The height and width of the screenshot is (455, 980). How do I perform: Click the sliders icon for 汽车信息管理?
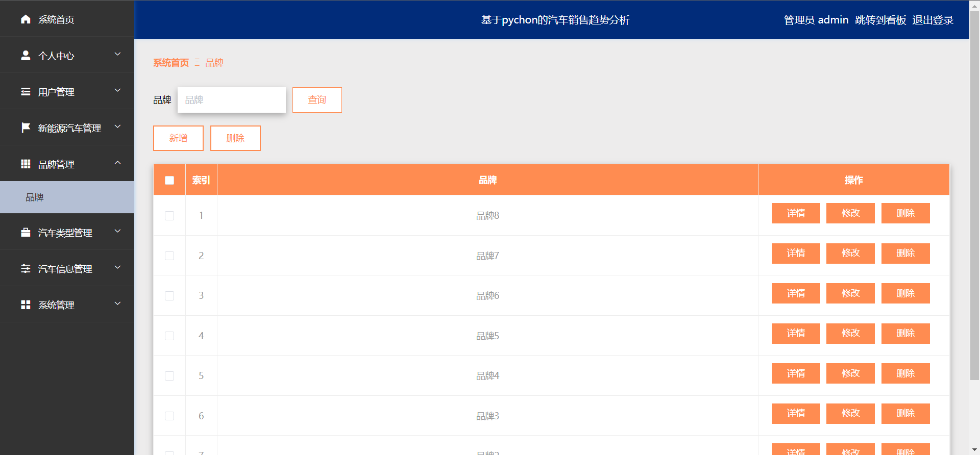click(x=26, y=269)
